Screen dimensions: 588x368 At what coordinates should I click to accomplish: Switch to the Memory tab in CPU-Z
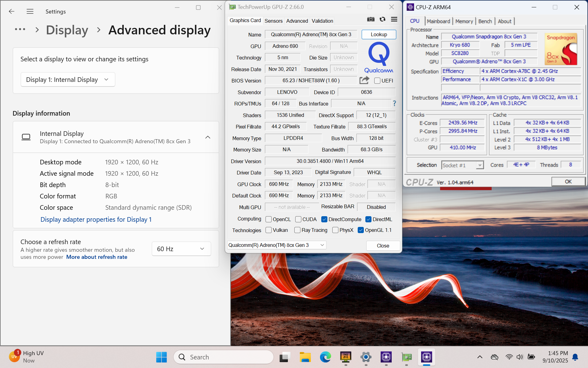(464, 21)
